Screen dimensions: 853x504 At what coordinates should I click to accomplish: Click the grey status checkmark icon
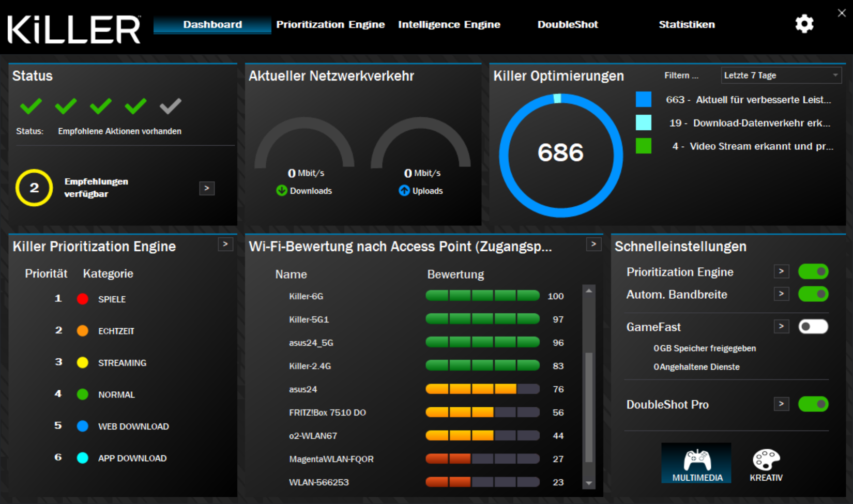pyautogui.click(x=170, y=106)
